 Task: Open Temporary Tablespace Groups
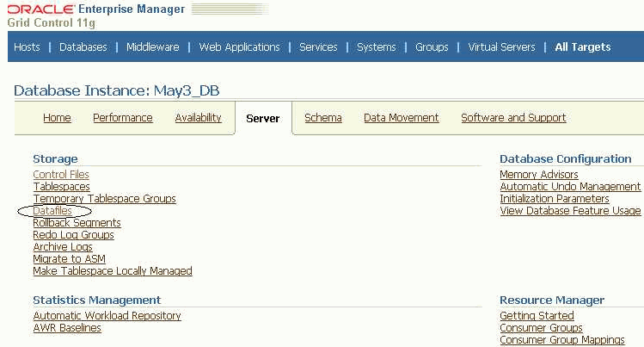104,199
